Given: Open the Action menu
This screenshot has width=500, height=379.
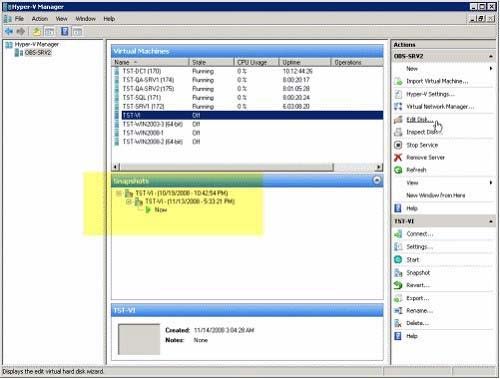Looking at the screenshot, I should click(40, 19).
